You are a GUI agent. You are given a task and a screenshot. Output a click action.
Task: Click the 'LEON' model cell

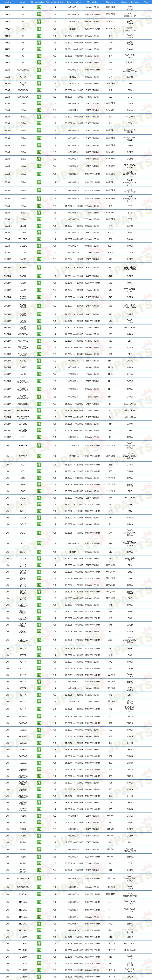pyautogui.click(x=23, y=226)
